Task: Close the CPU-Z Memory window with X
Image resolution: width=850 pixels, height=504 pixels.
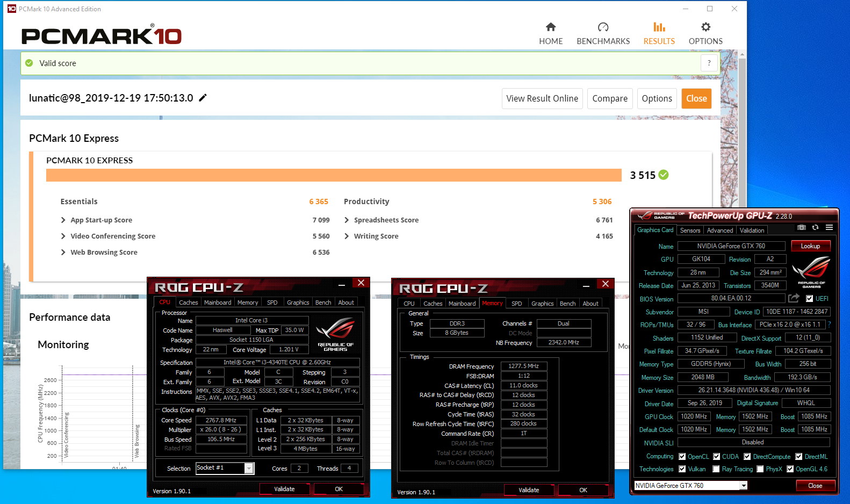Action: click(x=606, y=284)
